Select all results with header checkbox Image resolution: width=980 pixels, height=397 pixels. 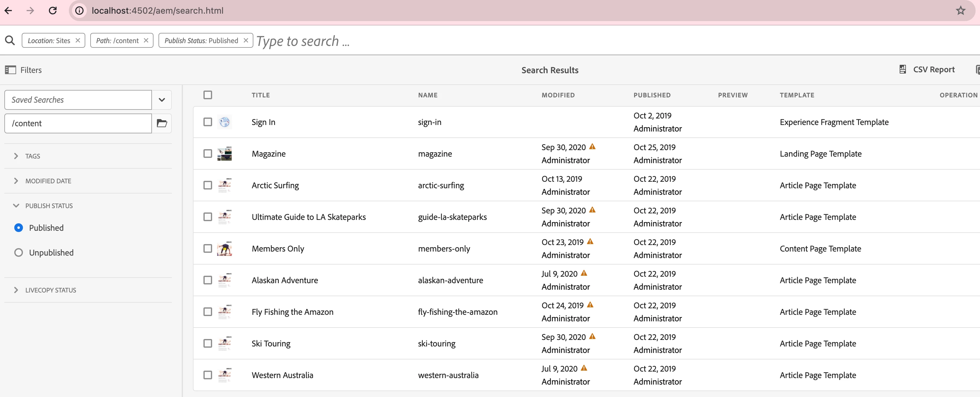click(x=208, y=95)
